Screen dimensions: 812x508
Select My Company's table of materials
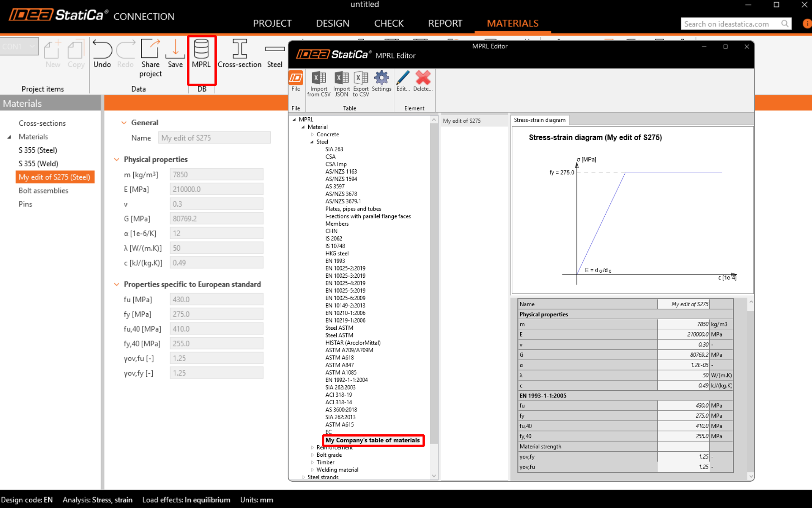coord(373,440)
